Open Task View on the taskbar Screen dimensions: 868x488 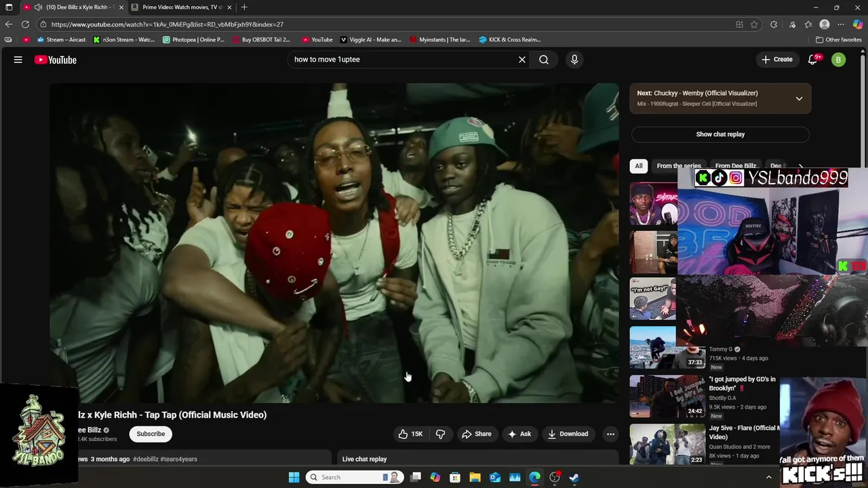click(416, 477)
